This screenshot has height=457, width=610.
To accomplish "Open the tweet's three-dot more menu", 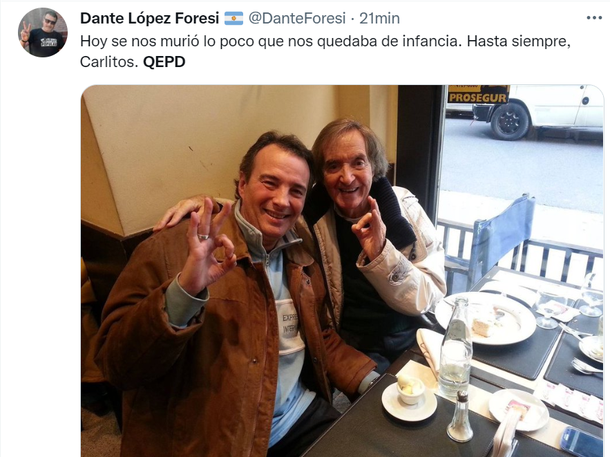I will (x=594, y=18).
